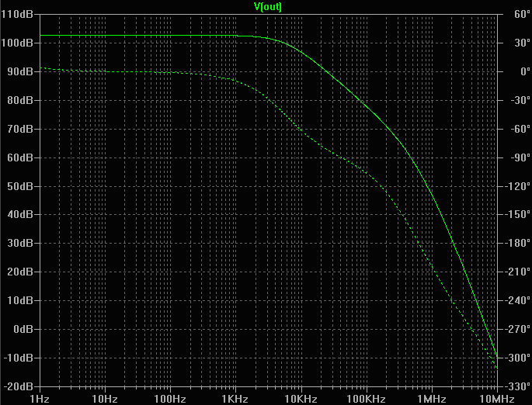This screenshot has height=405, width=532.
Task: Click the 1MHz frequency axis label
Action: tap(432, 399)
